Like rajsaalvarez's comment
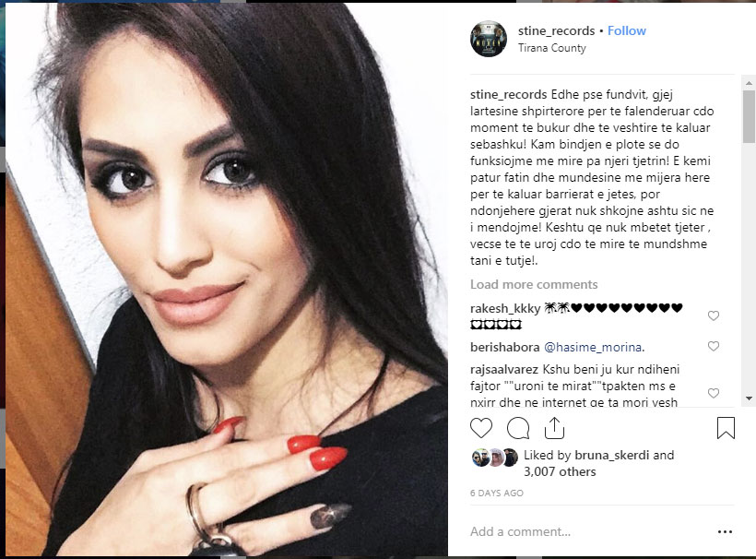756x559 pixels. (714, 393)
